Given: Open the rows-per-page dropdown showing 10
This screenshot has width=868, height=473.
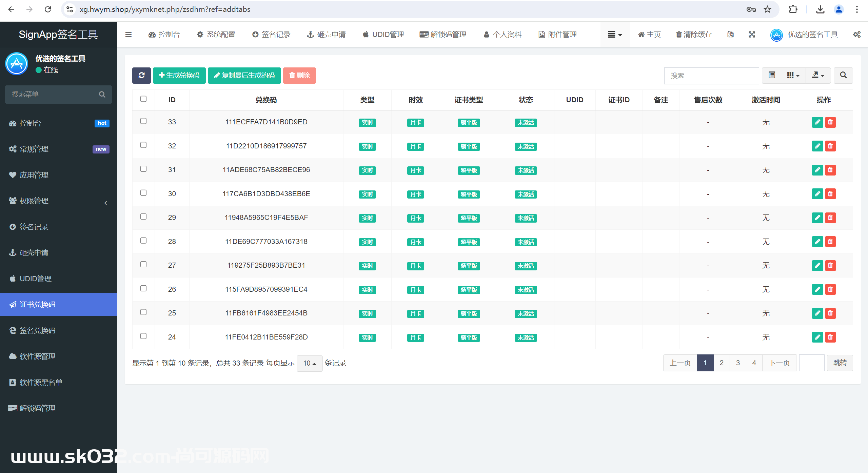Looking at the screenshot, I should pos(309,363).
